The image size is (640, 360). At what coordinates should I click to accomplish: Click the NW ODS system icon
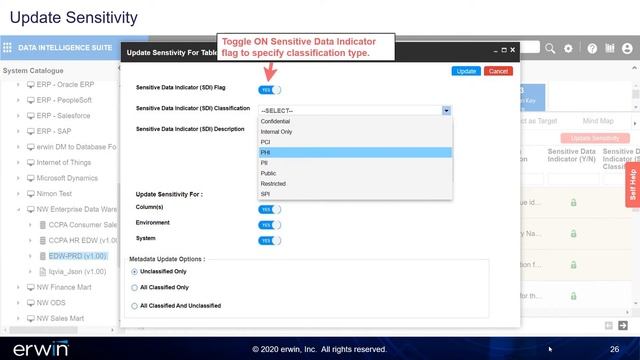point(31,302)
